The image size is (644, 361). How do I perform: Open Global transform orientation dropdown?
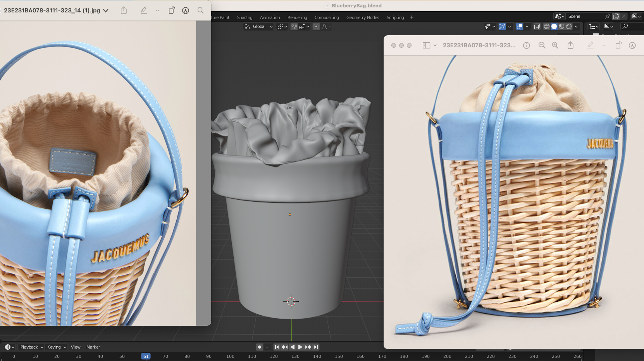click(258, 26)
